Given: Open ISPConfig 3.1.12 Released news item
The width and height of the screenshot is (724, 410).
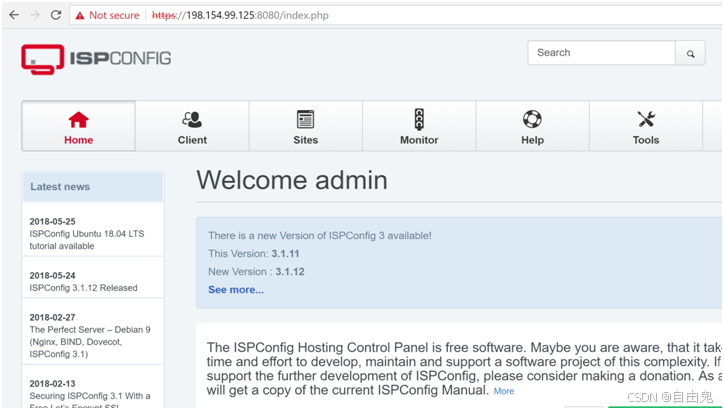Looking at the screenshot, I should point(84,288).
